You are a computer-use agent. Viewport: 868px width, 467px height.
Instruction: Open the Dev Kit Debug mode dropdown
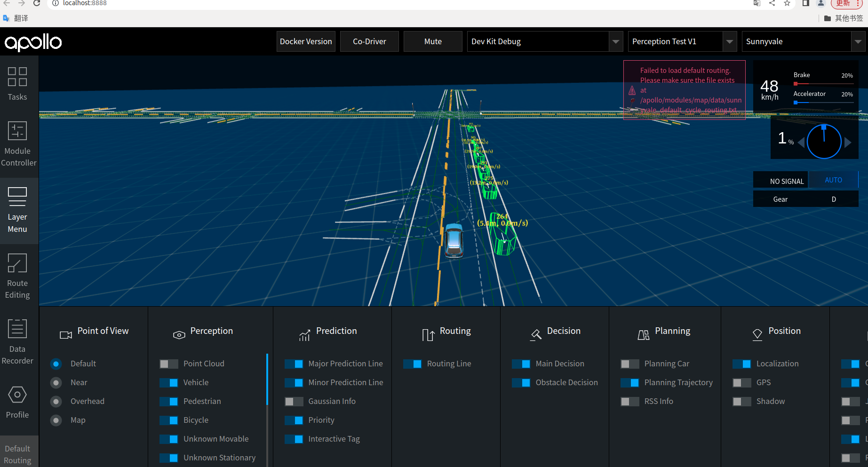click(545, 41)
